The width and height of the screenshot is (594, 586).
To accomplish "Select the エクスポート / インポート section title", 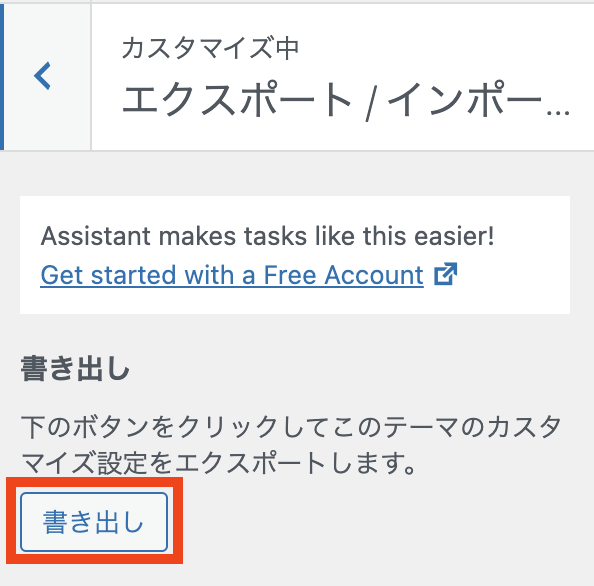I will [x=345, y=99].
